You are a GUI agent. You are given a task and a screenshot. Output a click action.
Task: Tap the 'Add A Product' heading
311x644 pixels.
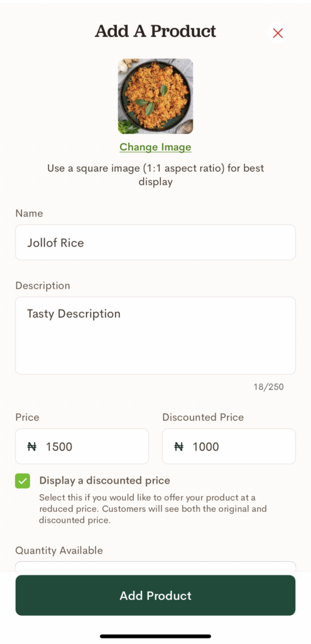point(156,31)
